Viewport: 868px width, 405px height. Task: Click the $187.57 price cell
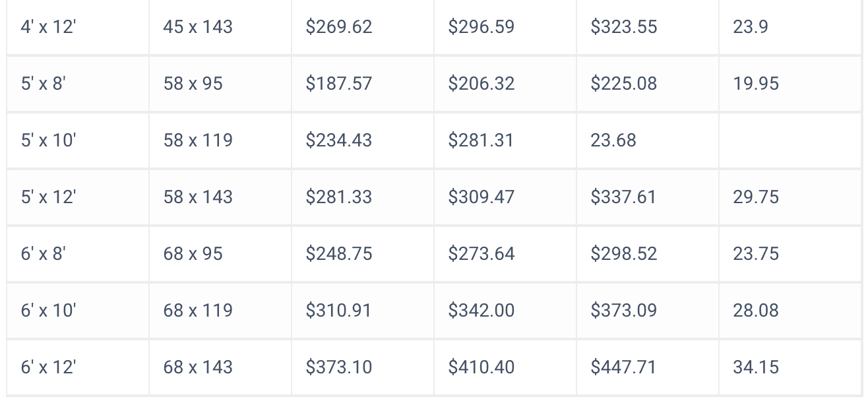pyautogui.click(x=339, y=84)
